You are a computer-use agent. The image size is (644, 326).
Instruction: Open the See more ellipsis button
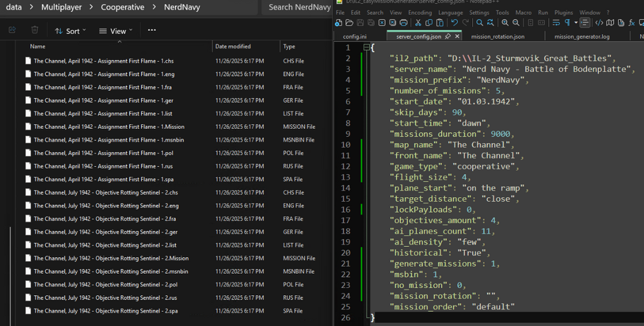click(x=151, y=30)
